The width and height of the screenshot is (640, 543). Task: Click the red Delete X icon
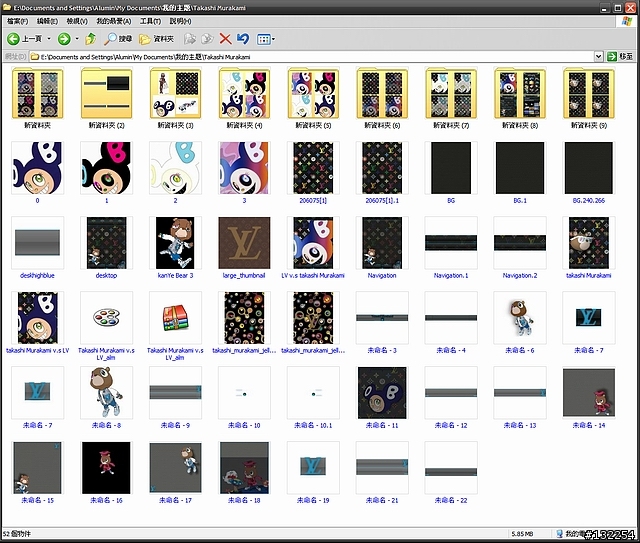click(225, 39)
